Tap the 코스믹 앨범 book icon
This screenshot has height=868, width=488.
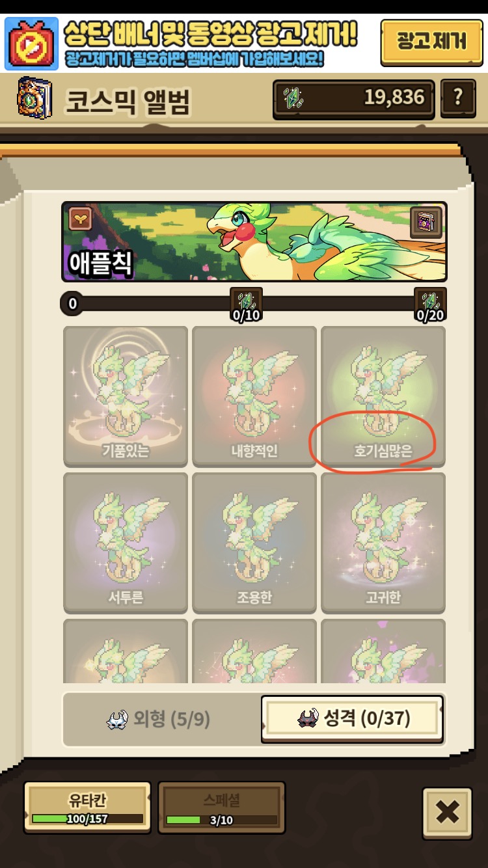point(33,98)
